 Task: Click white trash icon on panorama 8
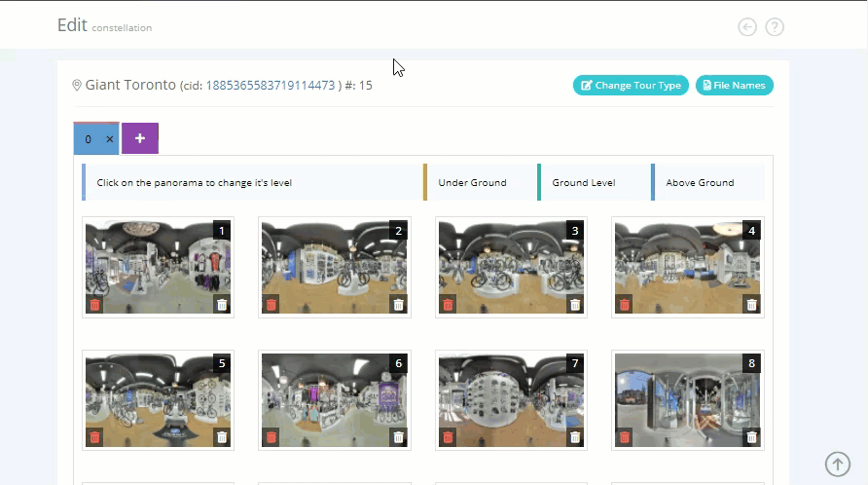pyautogui.click(x=752, y=438)
